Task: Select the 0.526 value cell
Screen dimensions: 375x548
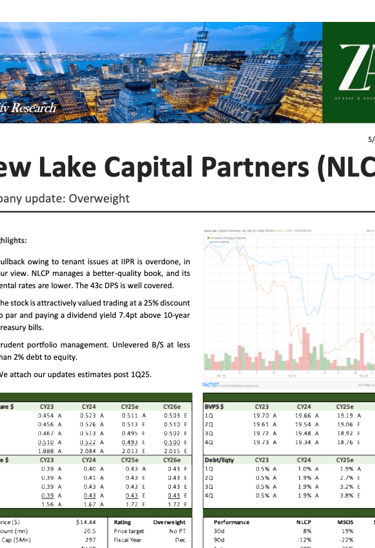Action: click(88, 424)
